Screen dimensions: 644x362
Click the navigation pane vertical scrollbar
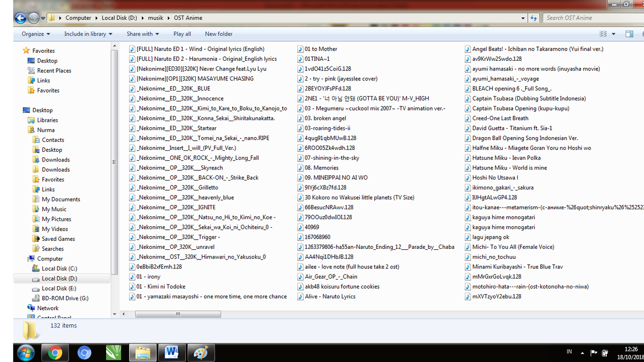115,162
